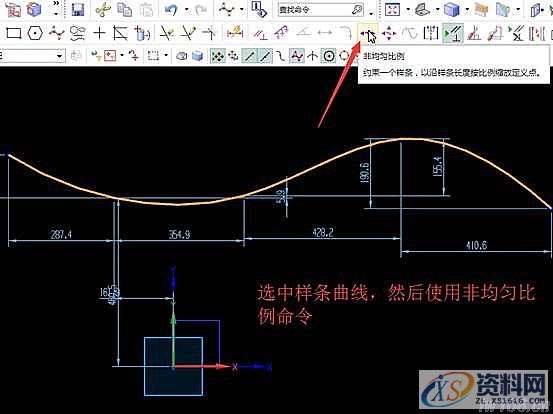553x414 pixels.
Task: Toggle the Quadrant Point snap option
Action: click(x=344, y=56)
